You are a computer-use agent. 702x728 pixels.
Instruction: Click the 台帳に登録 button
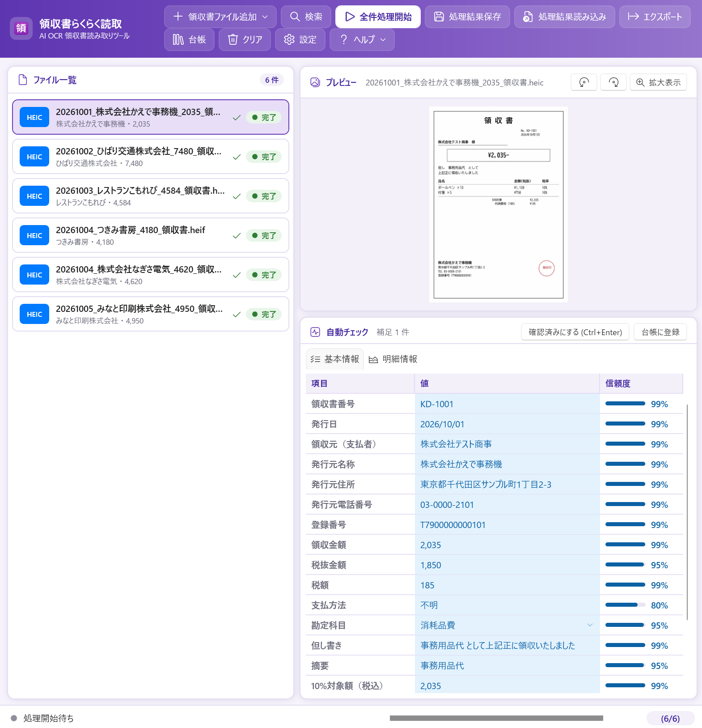tap(660, 332)
